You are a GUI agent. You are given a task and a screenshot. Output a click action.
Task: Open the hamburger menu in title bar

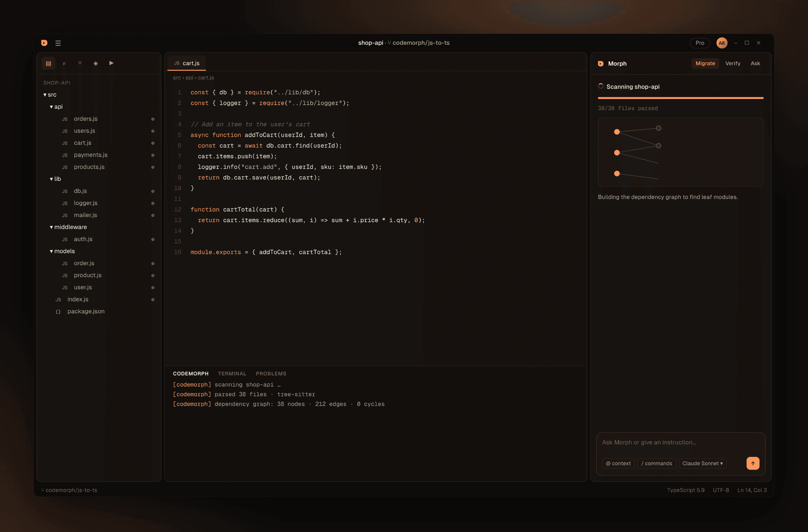pyautogui.click(x=58, y=43)
